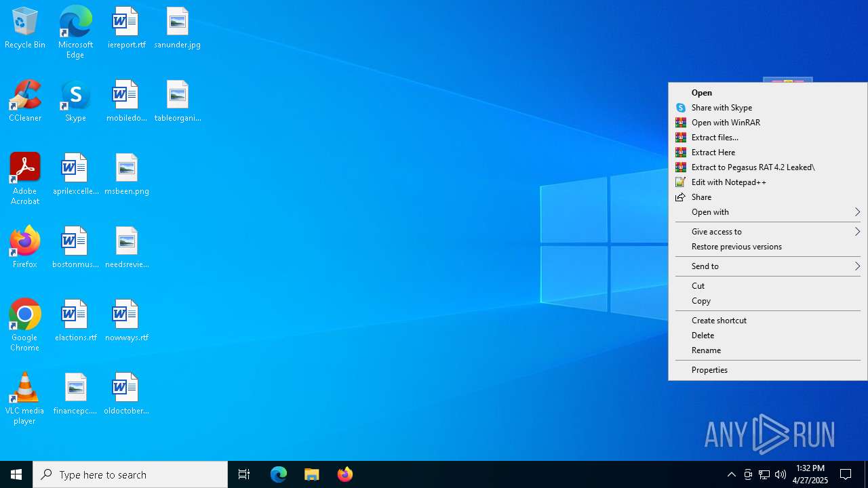Screen dimensions: 868x488
Task: Open VLC media player desktop shortcut
Action: click(25, 399)
